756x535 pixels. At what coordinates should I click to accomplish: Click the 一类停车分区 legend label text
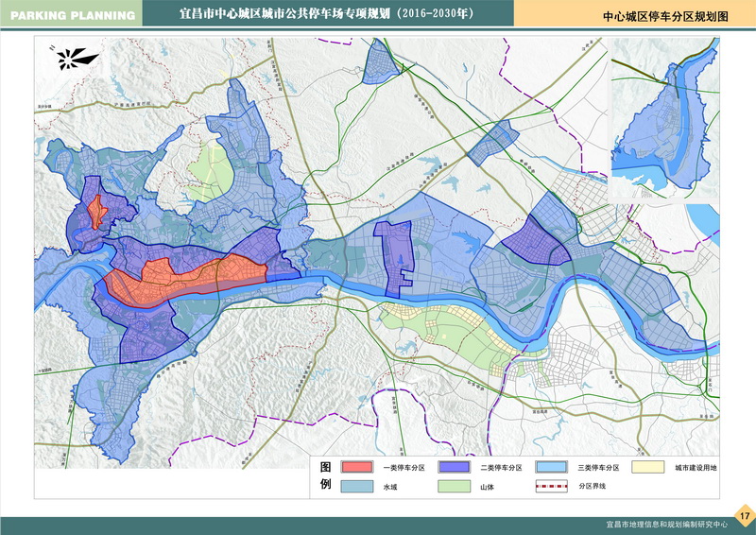[x=405, y=468]
